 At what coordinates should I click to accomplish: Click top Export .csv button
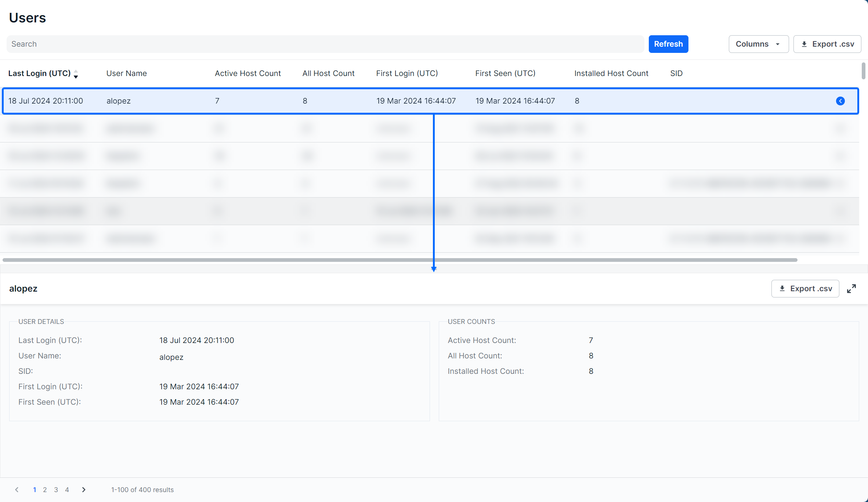click(x=827, y=44)
